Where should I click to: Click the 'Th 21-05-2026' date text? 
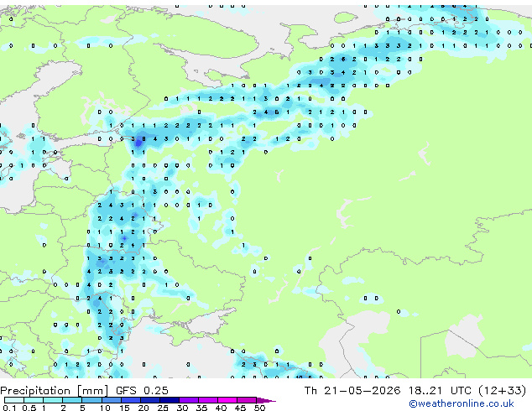click(352, 391)
